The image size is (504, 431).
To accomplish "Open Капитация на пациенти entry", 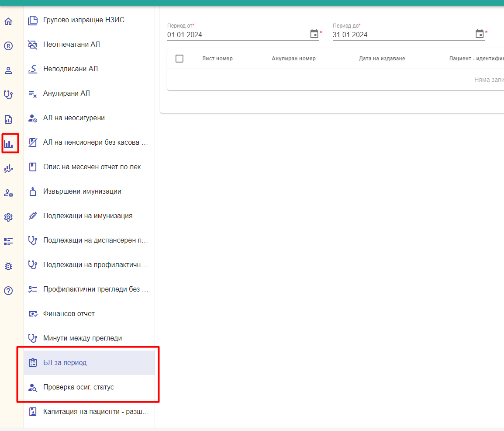I will tap(90, 411).
